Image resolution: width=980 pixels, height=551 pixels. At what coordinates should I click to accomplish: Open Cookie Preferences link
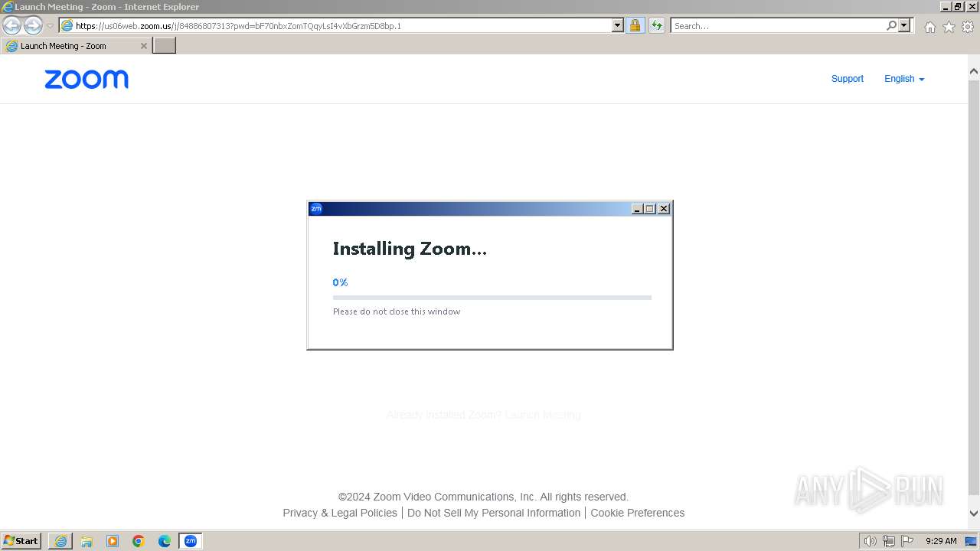pos(638,513)
